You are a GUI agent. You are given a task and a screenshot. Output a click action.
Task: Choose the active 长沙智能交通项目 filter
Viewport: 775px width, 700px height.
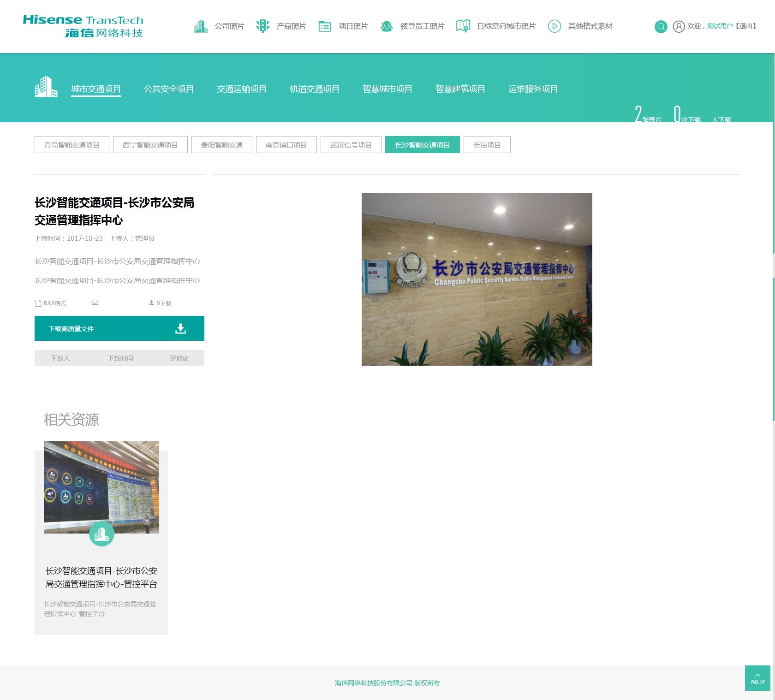click(423, 145)
